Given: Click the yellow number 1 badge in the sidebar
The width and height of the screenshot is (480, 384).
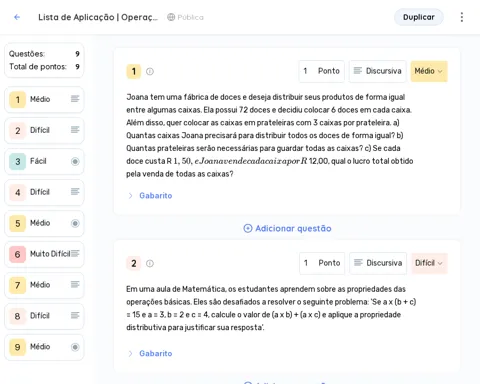Looking at the screenshot, I should coord(18,99).
